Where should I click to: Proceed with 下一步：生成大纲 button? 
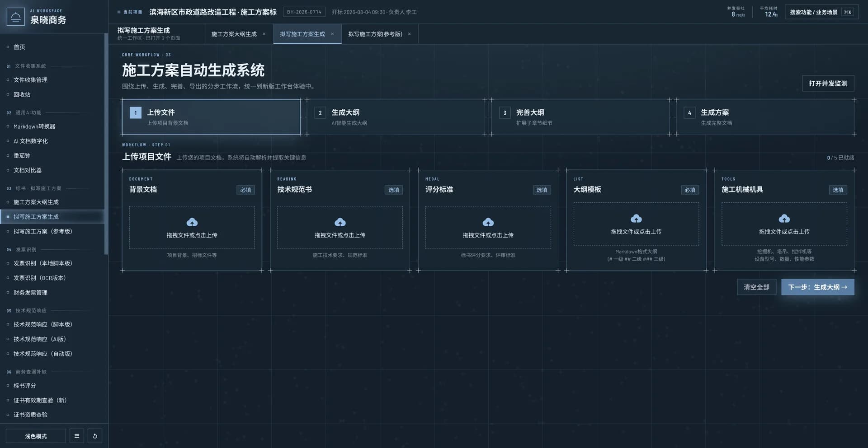(x=818, y=287)
